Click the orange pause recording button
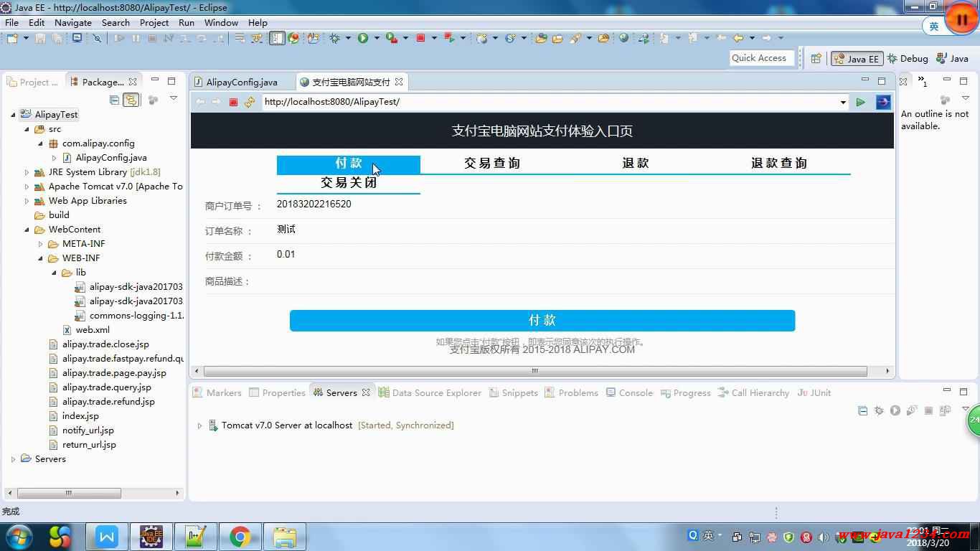The image size is (980, 551). [961, 19]
